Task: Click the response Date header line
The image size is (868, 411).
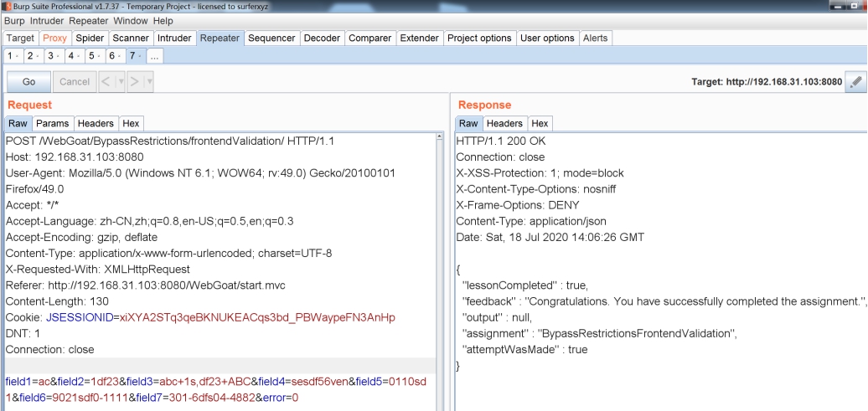Action: pyautogui.click(x=550, y=237)
